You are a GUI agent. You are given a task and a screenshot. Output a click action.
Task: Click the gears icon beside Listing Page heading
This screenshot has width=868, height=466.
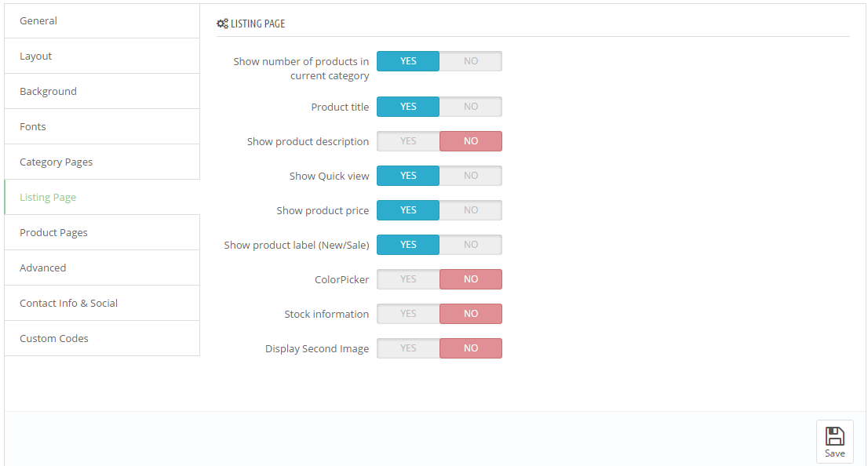coord(223,24)
